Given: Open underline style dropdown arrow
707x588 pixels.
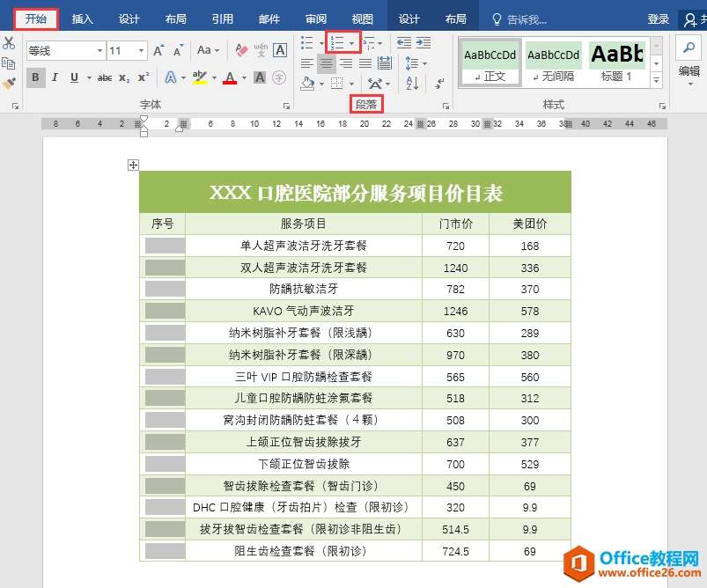Looking at the screenshot, I should (89, 78).
